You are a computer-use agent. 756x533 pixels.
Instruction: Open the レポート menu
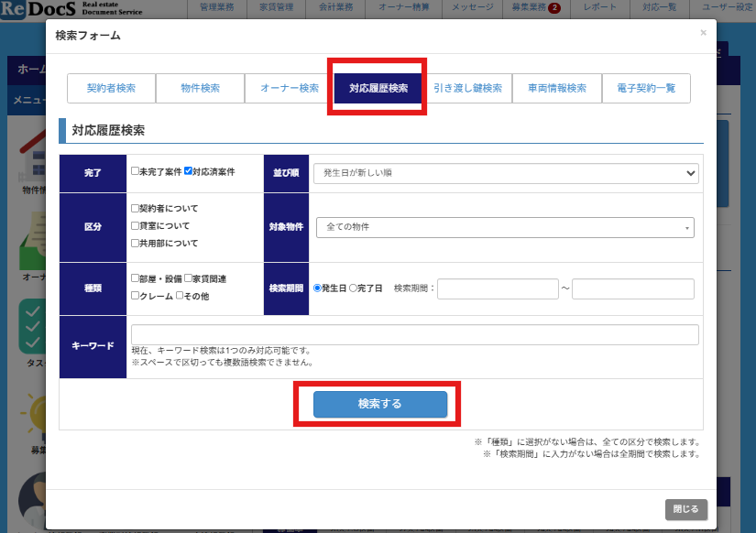coord(600,7)
